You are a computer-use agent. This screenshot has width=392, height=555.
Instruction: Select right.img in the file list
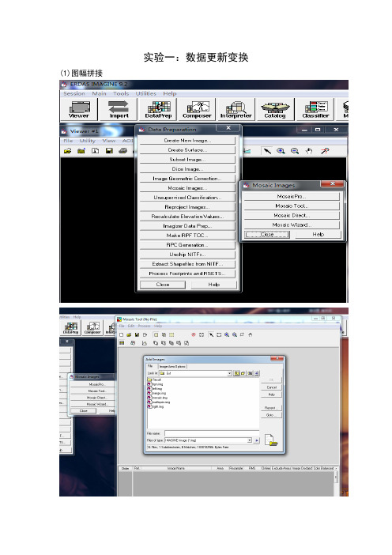[156, 406]
